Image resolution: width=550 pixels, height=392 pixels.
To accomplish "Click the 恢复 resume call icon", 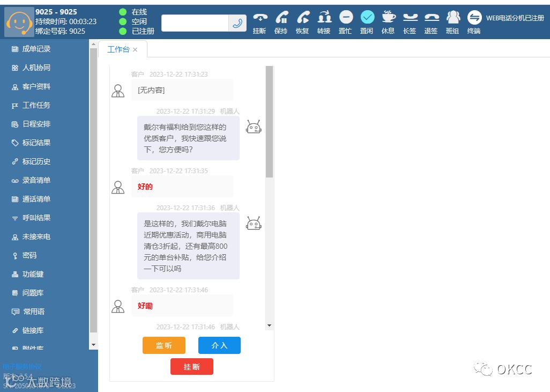I will [x=303, y=18].
